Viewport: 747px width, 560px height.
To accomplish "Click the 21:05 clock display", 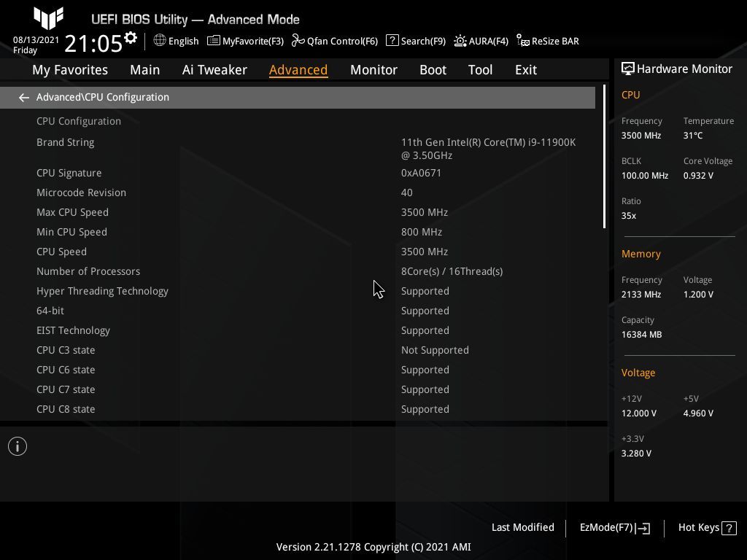I will pos(93,43).
